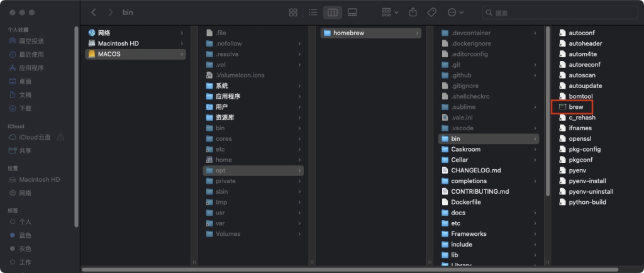Select the Dockerfile document
The image size is (644, 273).
[465, 202]
